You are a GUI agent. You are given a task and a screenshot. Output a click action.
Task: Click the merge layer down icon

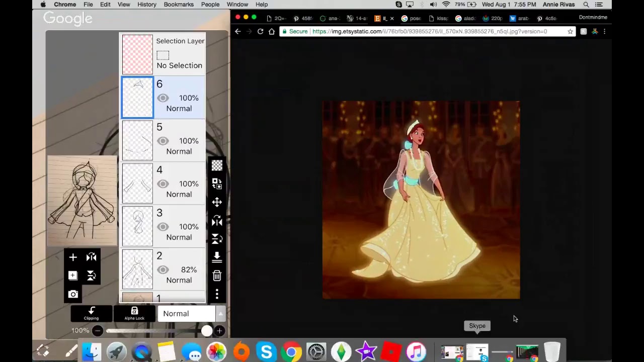point(216,257)
